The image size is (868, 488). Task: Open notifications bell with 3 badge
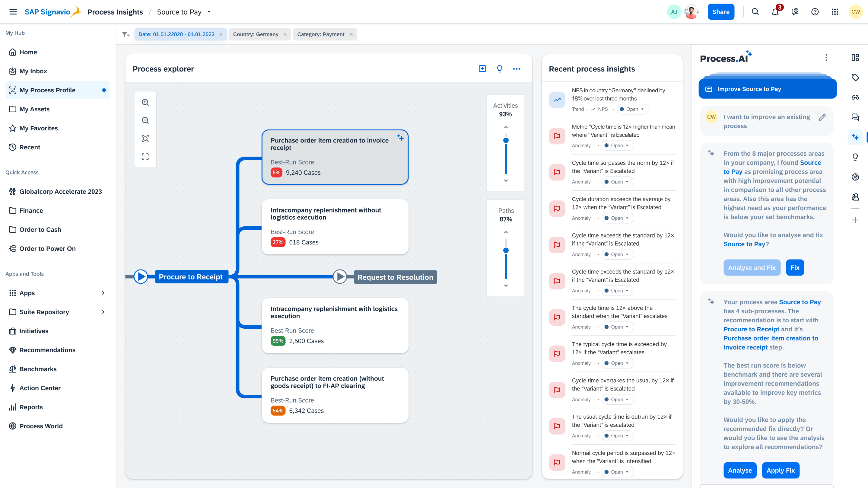tap(775, 12)
